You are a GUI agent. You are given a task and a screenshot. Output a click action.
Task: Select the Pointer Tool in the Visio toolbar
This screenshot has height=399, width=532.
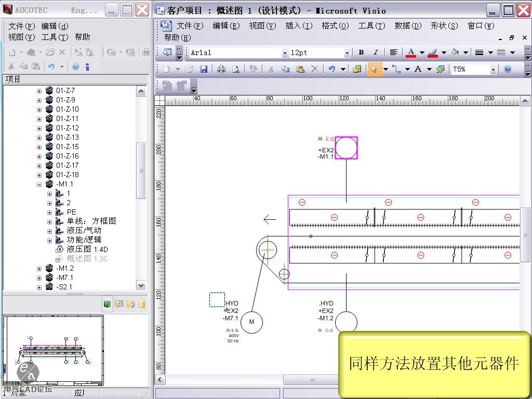click(375, 69)
